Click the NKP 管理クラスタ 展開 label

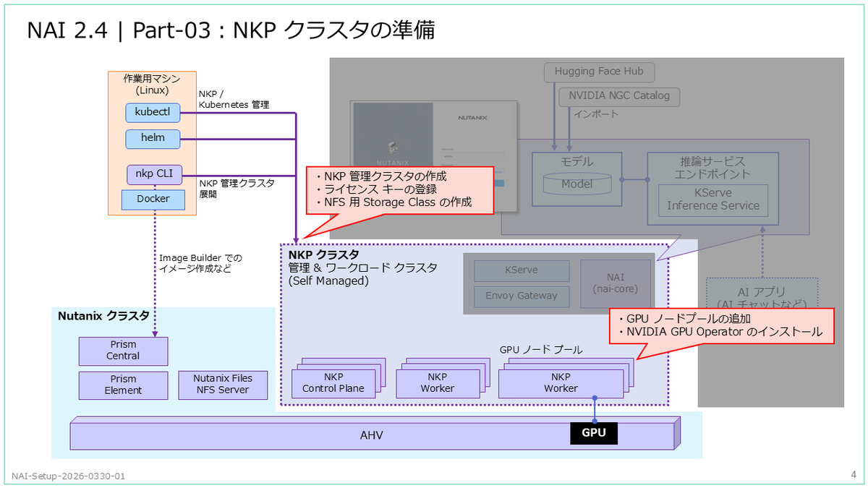coord(237,189)
